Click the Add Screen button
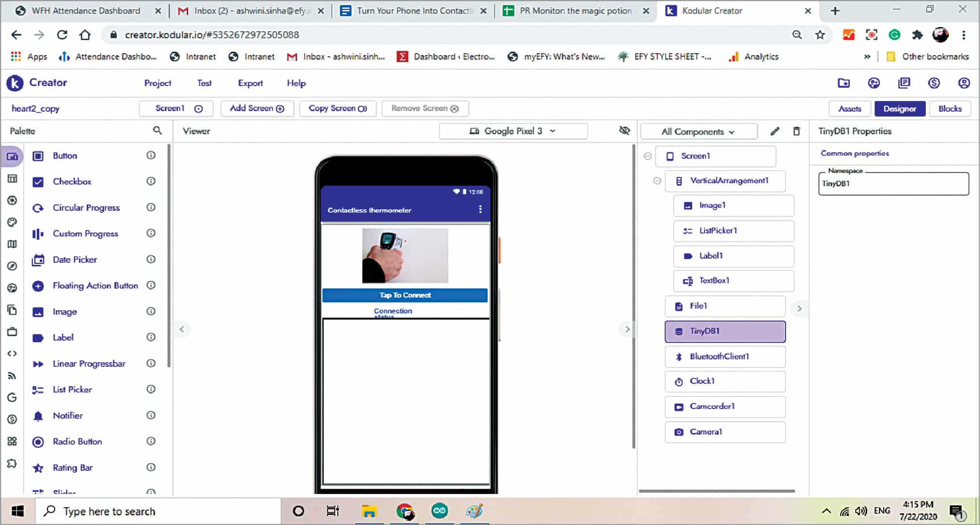 (x=256, y=108)
